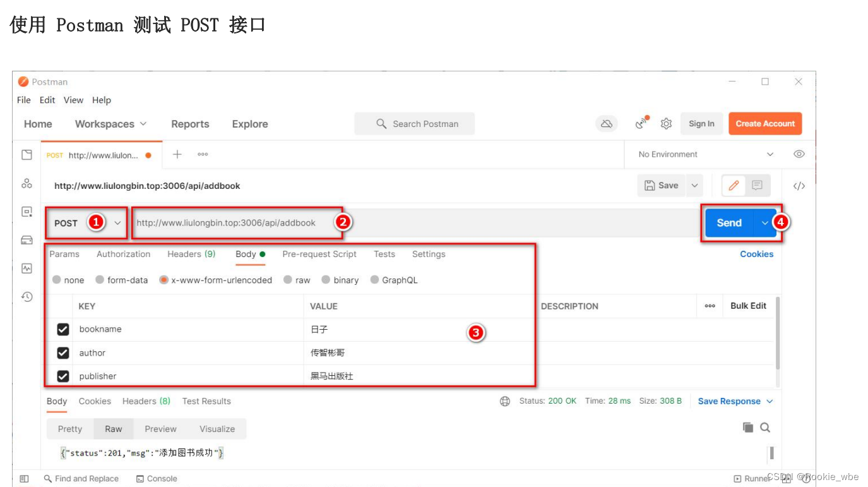Open the Environments sidebar icon
Image resolution: width=868 pixels, height=487 pixels.
[27, 212]
